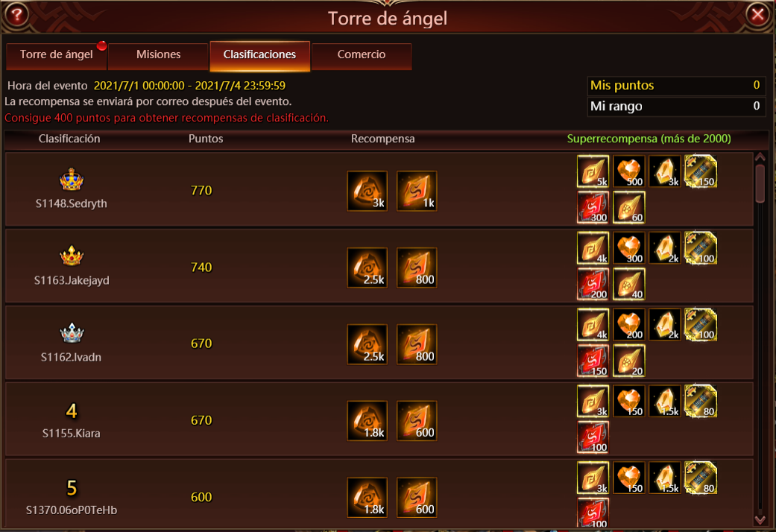Open the help question mark icon
The width and height of the screenshot is (776, 532).
pos(16,14)
